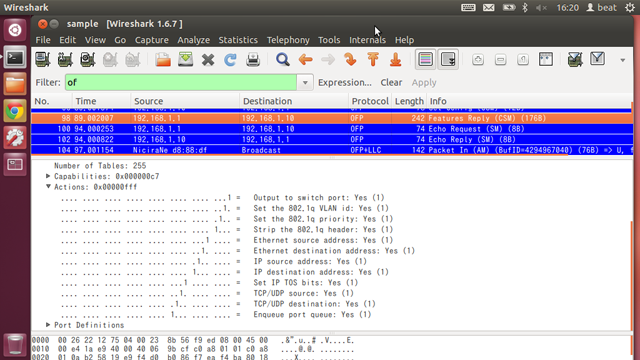The image size is (640, 360).
Task: Select the Output to switch port line
Action: pos(223,198)
